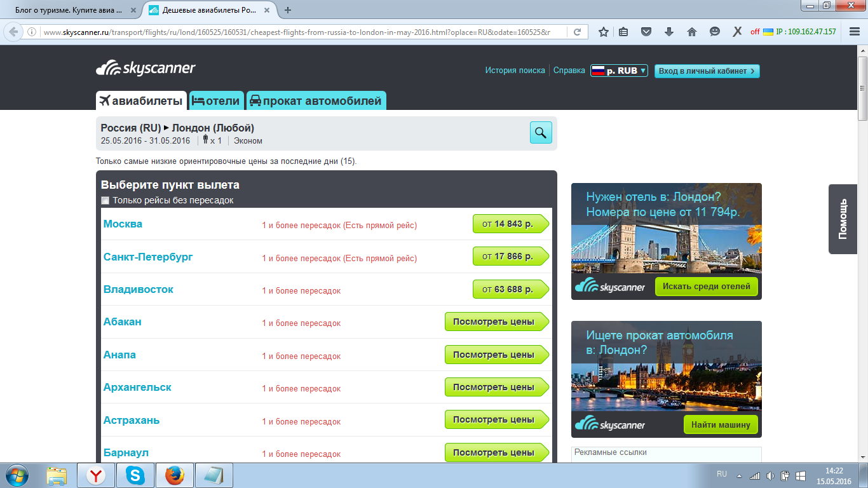The image size is (868, 488).
Task: Click 'Посмотреть цены' for Архангельск
Action: [496, 388]
